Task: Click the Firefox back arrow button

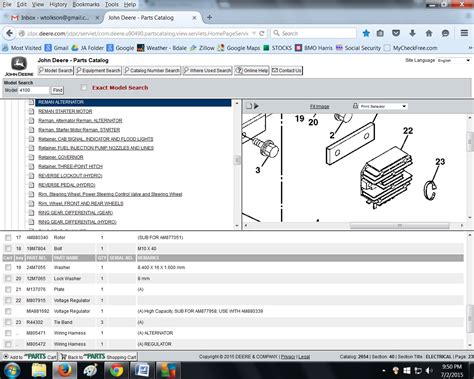Action: [x=9, y=33]
